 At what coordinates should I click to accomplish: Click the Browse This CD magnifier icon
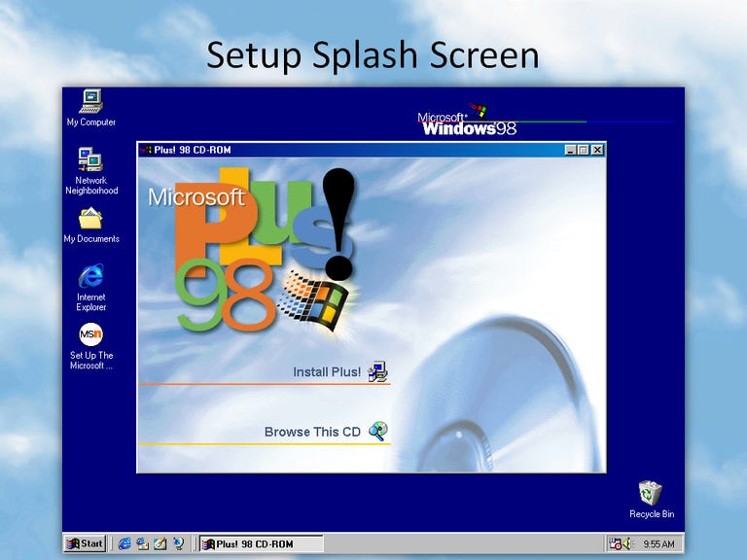(378, 432)
